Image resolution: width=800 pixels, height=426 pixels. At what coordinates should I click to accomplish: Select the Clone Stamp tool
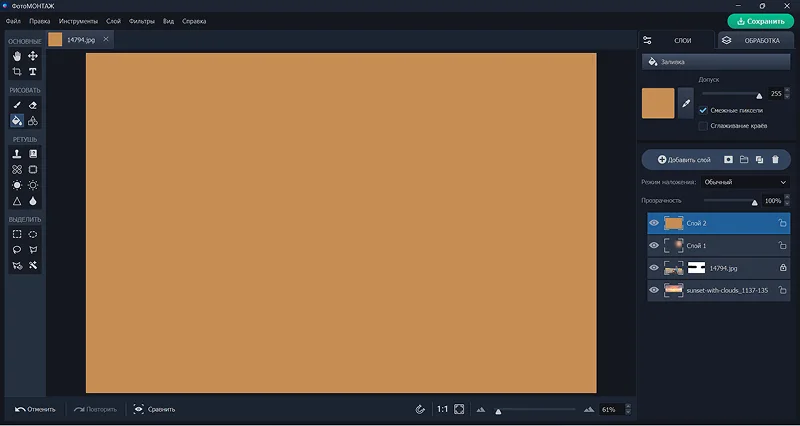(x=17, y=154)
